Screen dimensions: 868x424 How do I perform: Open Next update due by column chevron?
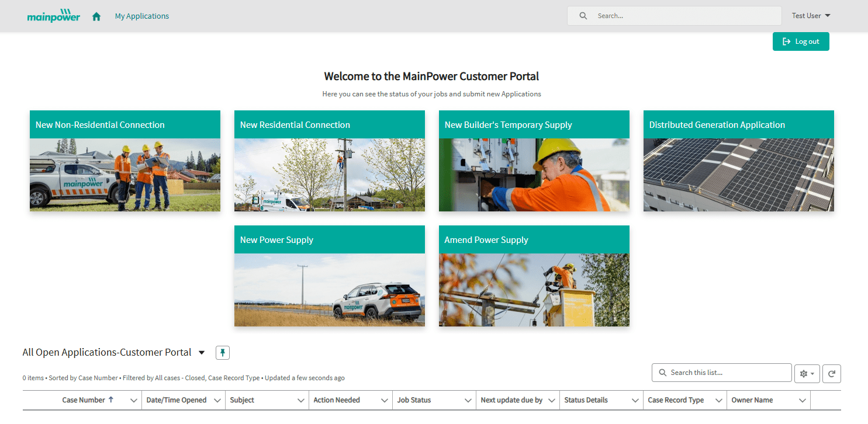coord(552,400)
